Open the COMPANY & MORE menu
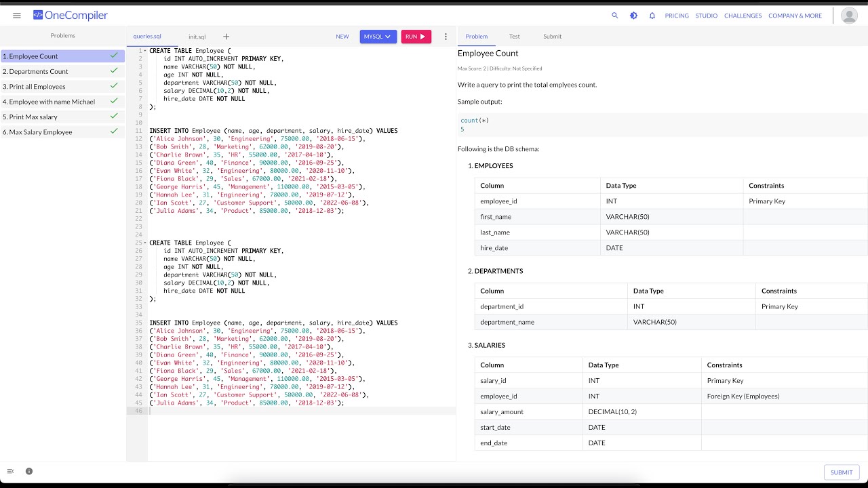 pyautogui.click(x=795, y=16)
